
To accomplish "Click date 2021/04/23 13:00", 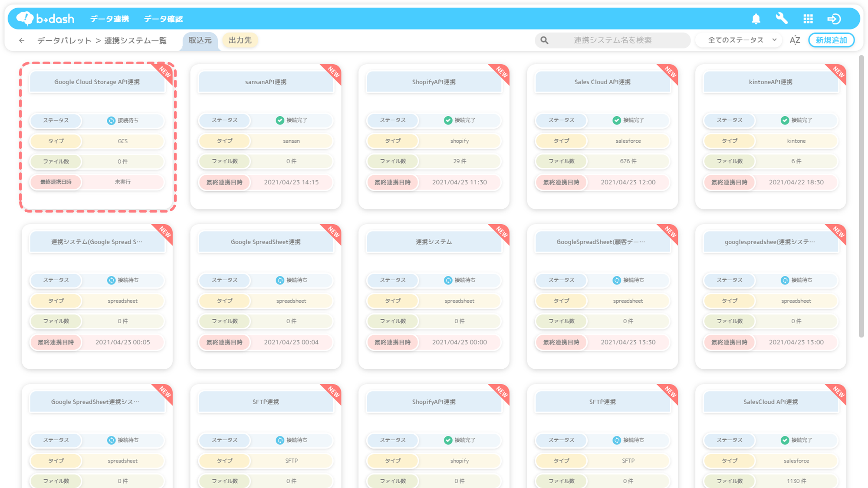I will pyautogui.click(x=796, y=342).
